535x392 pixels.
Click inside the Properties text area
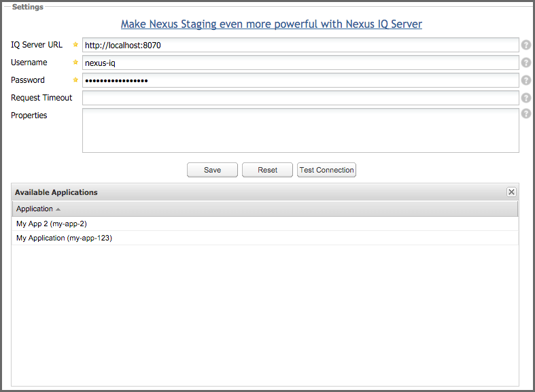click(x=300, y=130)
